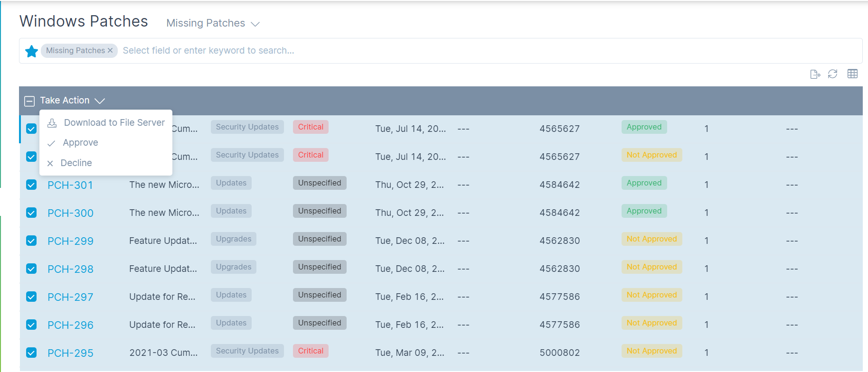Click Not Approved badge for PCH-297
Viewport: 868px width, 372px height.
pos(651,295)
